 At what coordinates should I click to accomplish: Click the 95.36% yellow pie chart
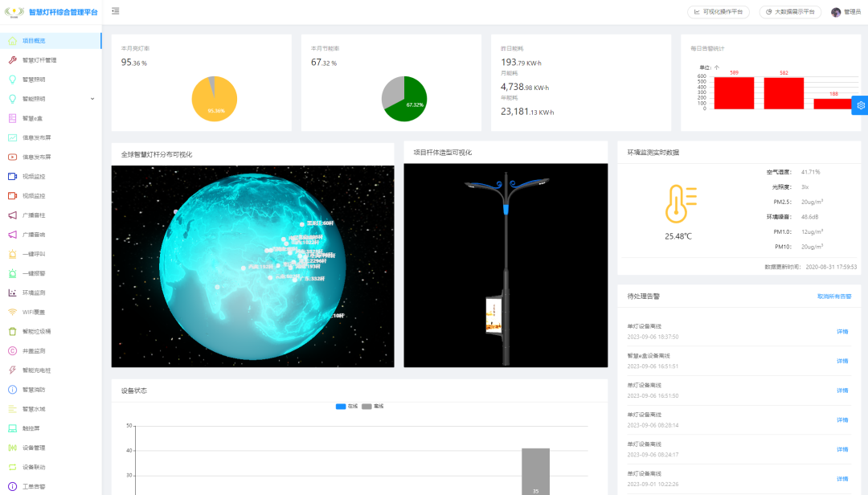coord(215,99)
